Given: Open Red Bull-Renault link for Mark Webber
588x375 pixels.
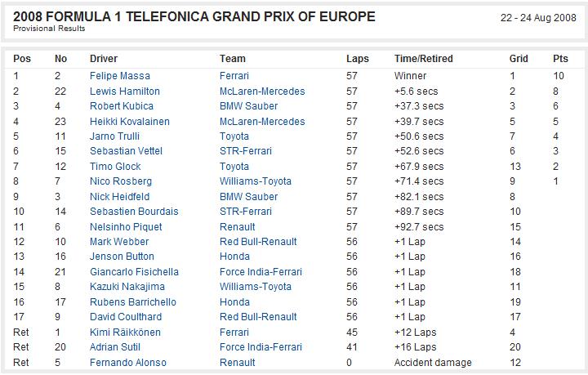Looking at the screenshot, I should coord(258,242).
